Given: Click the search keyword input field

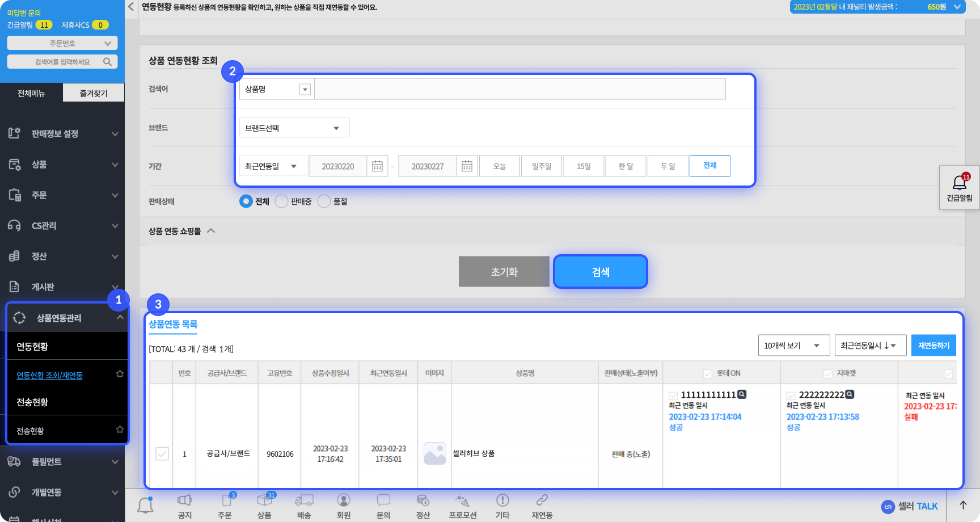Looking at the screenshot, I should click(x=519, y=89).
